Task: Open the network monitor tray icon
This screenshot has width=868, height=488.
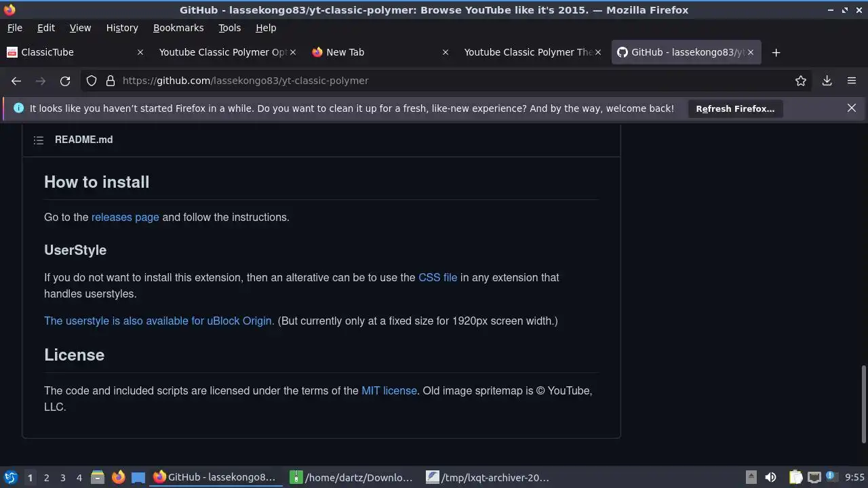Action: tap(814, 477)
